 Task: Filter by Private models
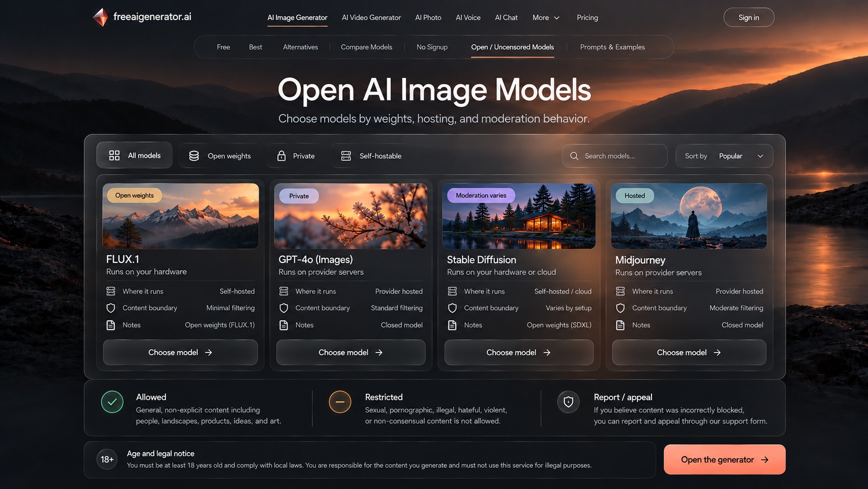[x=295, y=156]
